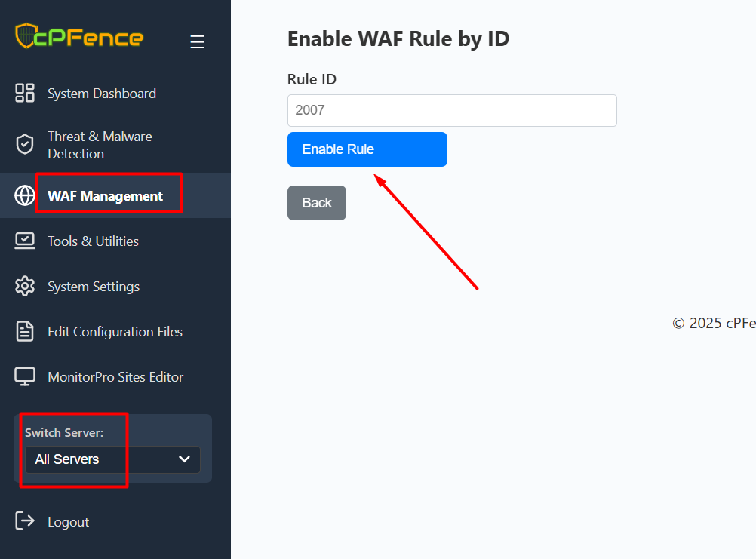The image size is (756, 559).
Task: Click the MonitorPro monitor icon
Action: coord(25,377)
